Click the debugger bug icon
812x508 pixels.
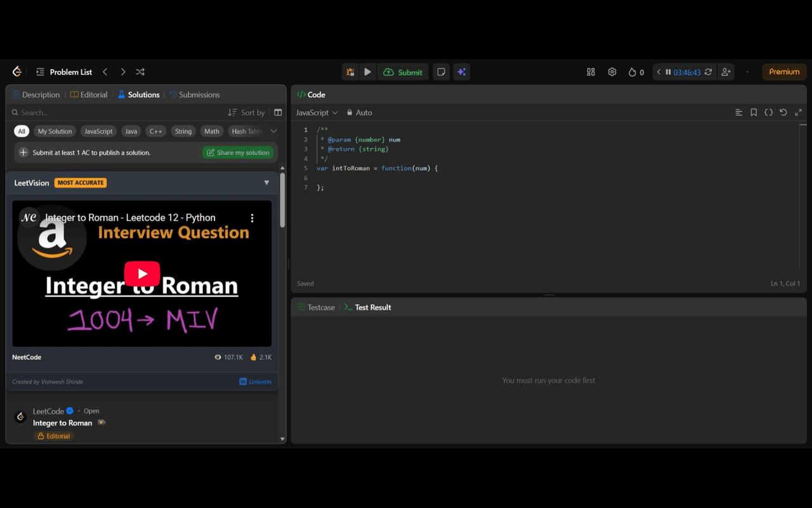[350, 72]
